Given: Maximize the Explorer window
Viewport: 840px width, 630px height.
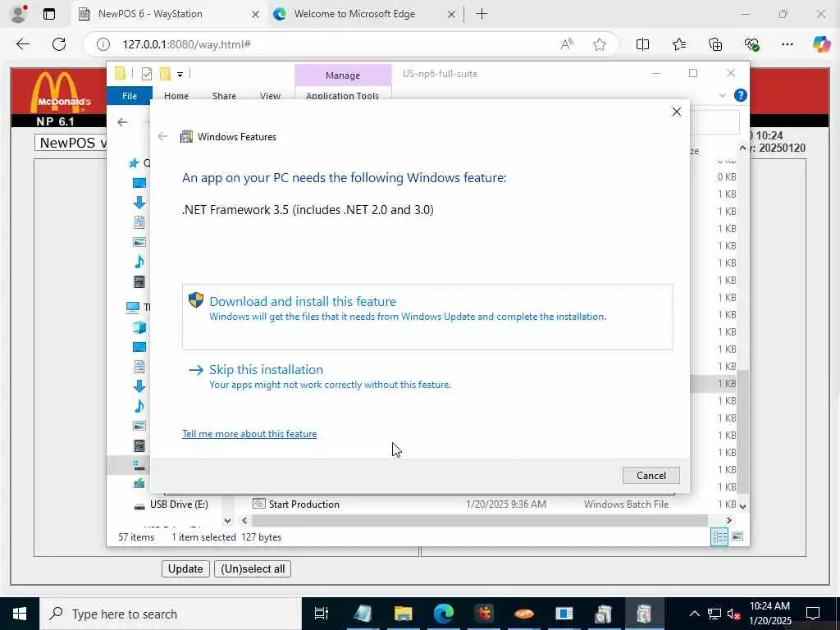Looking at the screenshot, I should [x=693, y=73].
